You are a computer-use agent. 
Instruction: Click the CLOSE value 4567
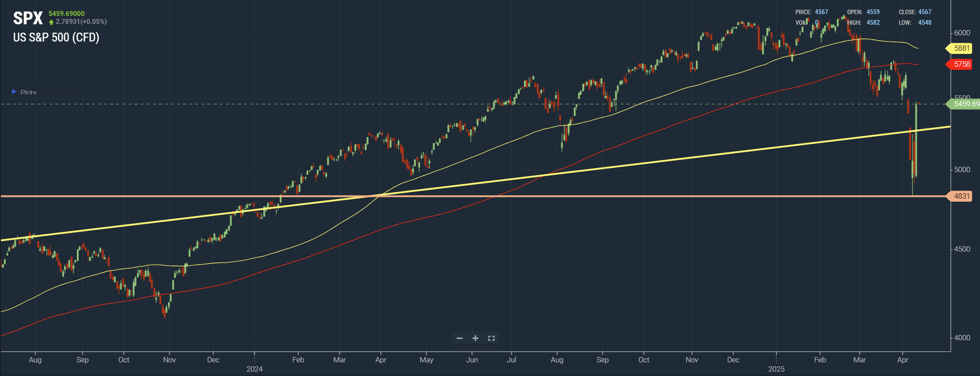pos(925,12)
